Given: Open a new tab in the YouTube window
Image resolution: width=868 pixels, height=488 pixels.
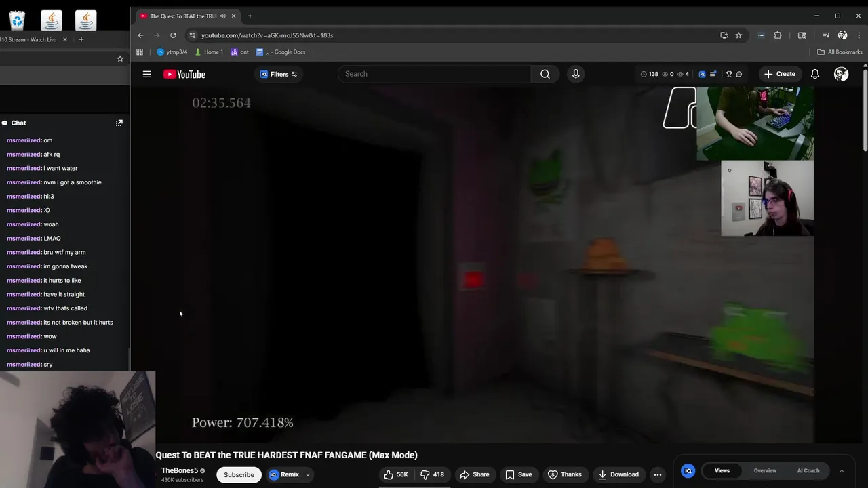Looking at the screenshot, I should pyautogui.click(x=250, y=16).
